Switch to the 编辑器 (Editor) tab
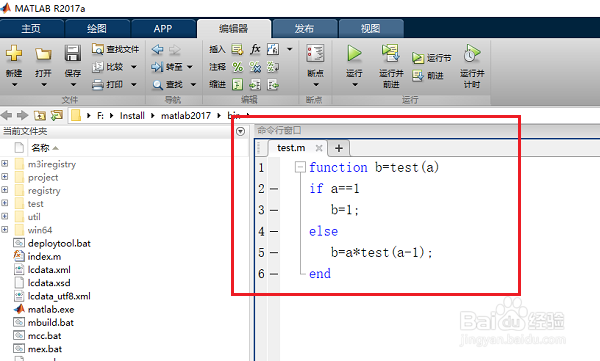600x361 pixels. tap(234, 28)
